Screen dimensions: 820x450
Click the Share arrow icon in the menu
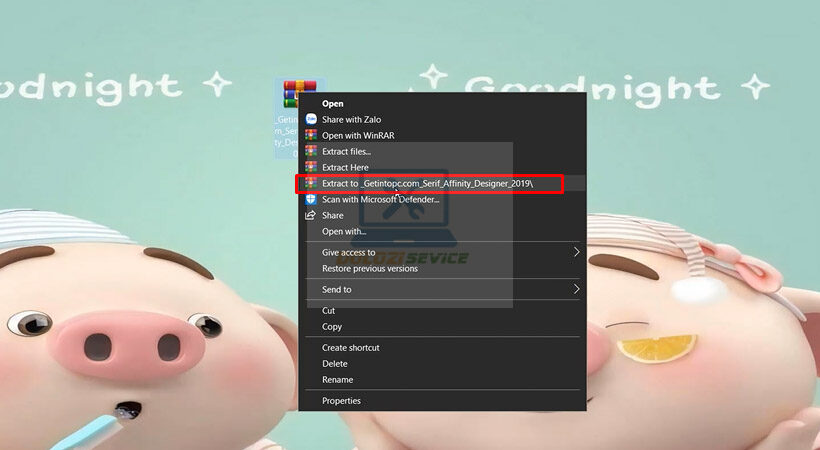[311, 215]
